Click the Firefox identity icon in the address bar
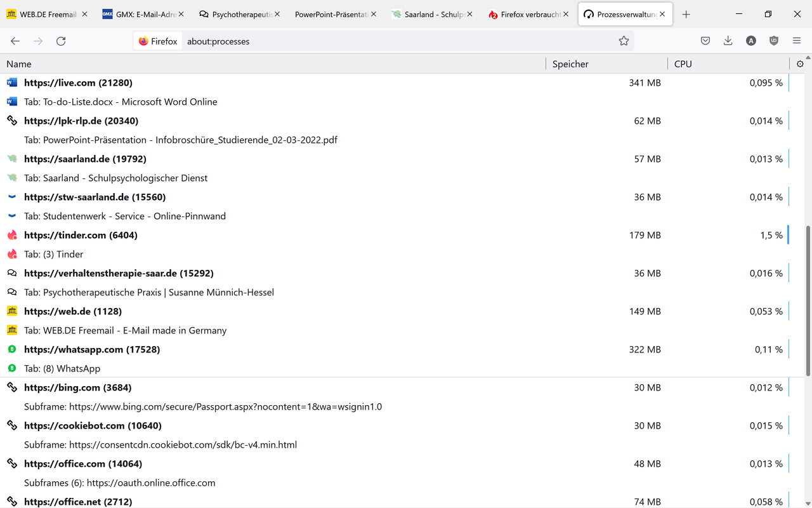 point(158,41)
